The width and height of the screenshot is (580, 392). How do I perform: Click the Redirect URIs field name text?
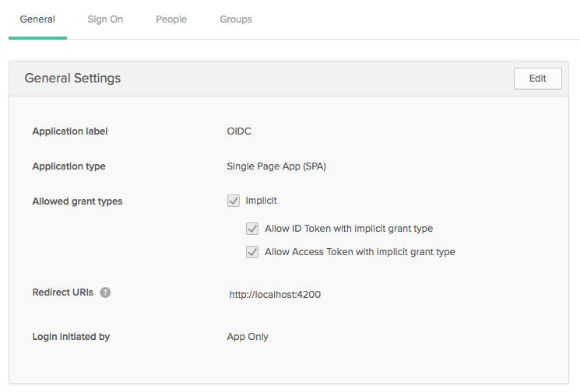pyautogui.click(x=62, y=292)
